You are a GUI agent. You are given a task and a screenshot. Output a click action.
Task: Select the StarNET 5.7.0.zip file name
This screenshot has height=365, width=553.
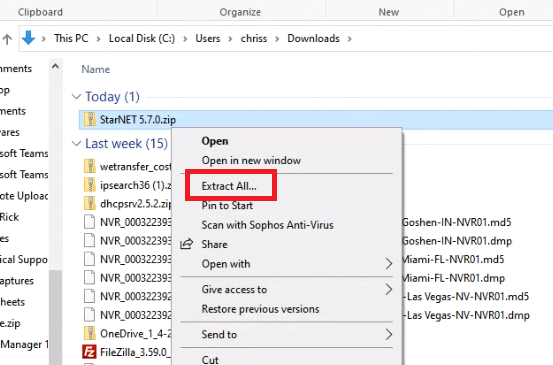(x=138, y=120)
